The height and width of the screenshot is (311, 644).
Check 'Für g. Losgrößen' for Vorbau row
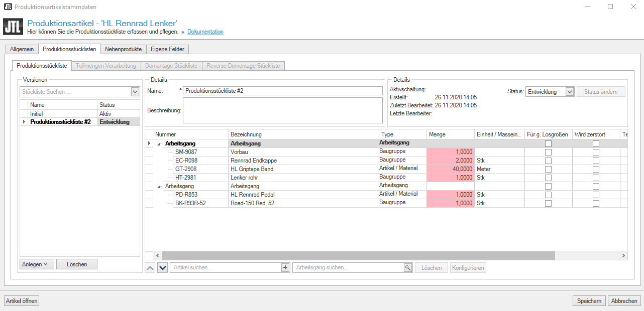pyautogui.click(x=548, y=152)
